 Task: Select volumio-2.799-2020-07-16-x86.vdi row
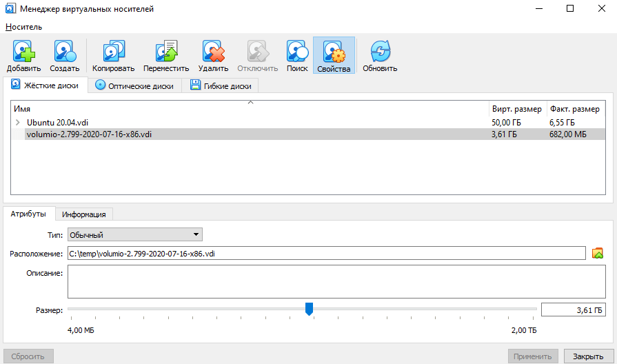click(307, 134)
